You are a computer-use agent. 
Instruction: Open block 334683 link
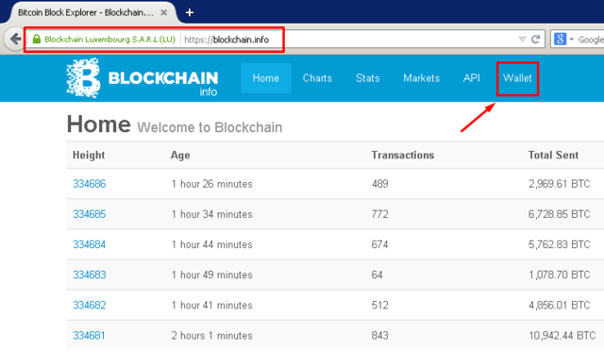[90, 275]
